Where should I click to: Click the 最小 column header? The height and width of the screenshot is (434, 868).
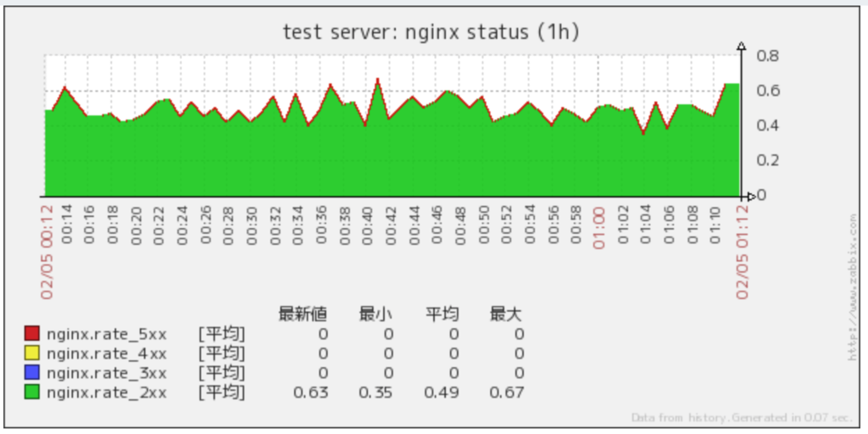coord(376,314)
